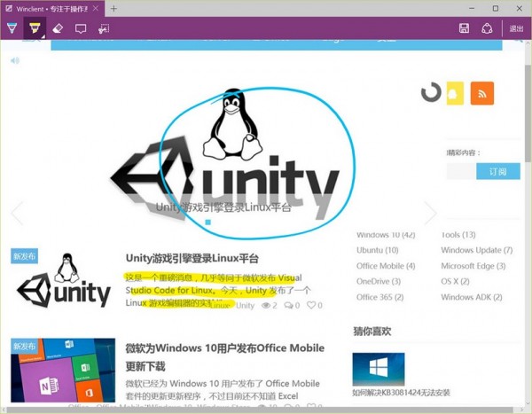Click the Unity article thumbnail image
Image resolution: width=532 pixels, height=414 pixels.
tap(64, 280)
